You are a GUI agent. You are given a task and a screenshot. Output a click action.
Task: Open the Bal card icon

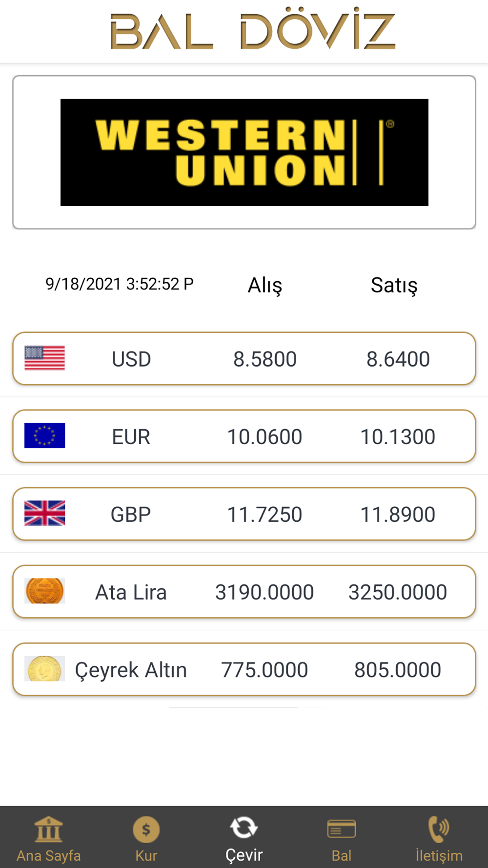click(x=341, y=829)
